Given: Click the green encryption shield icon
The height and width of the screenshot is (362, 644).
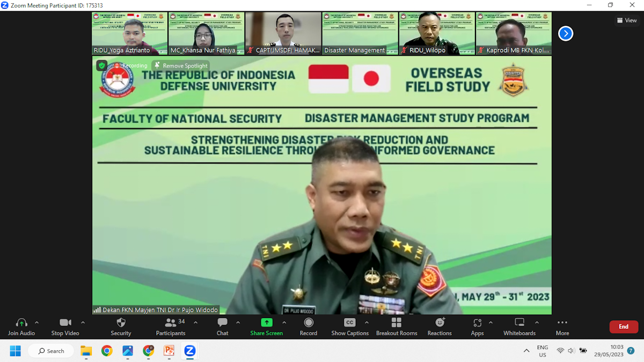Looking at the screenshot, I should pos(101,65).
